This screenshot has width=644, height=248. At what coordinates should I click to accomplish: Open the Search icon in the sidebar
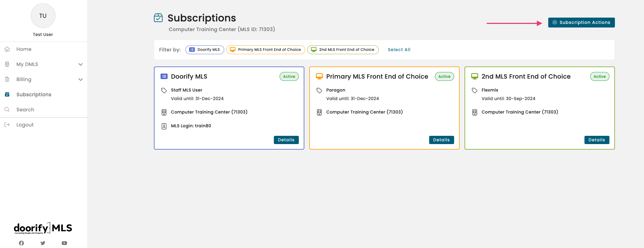7,109
